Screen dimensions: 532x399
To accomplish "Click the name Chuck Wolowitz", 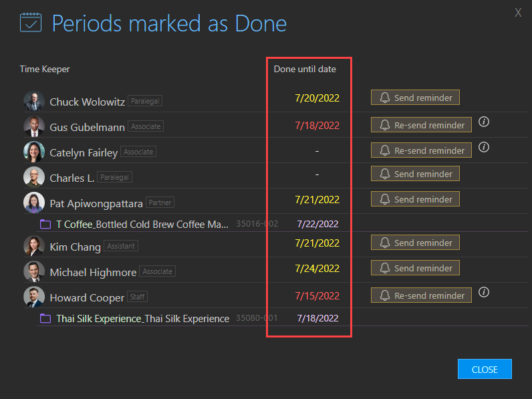I will click(x=87, y=102).
